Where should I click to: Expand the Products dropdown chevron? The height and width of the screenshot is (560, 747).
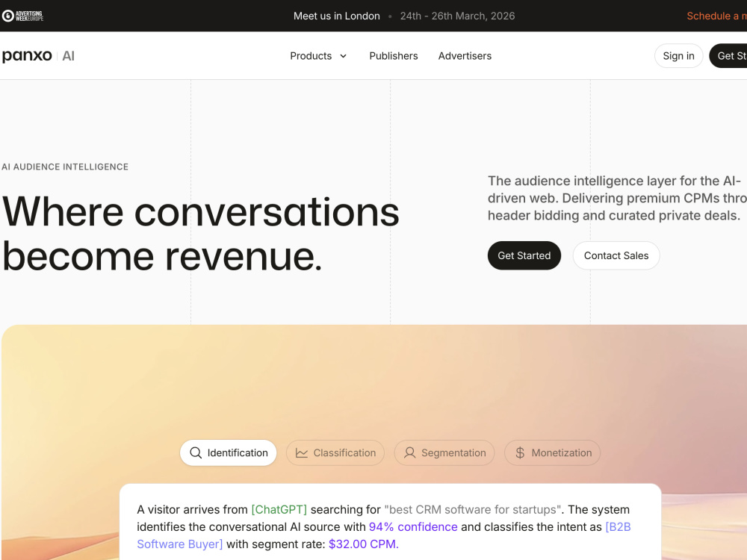[x=343, y=56]
